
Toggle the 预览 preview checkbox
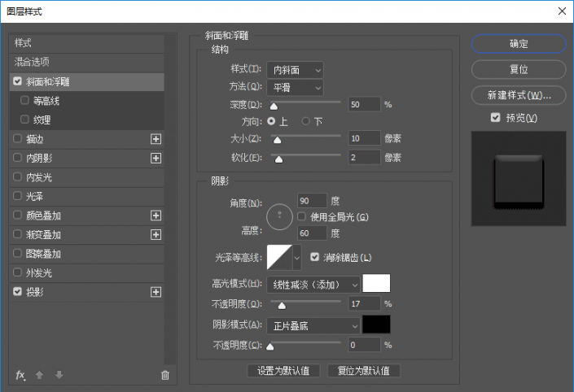click(495, 118)
